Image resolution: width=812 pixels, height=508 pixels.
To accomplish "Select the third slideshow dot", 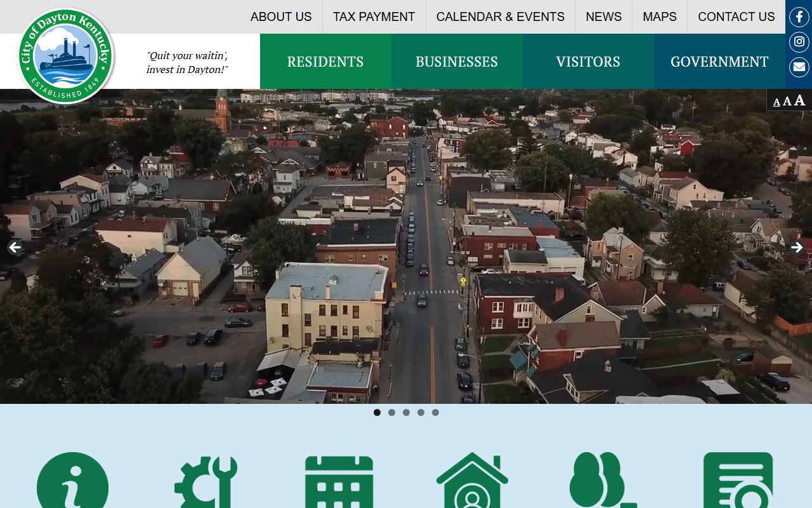I will click(406, 412).
